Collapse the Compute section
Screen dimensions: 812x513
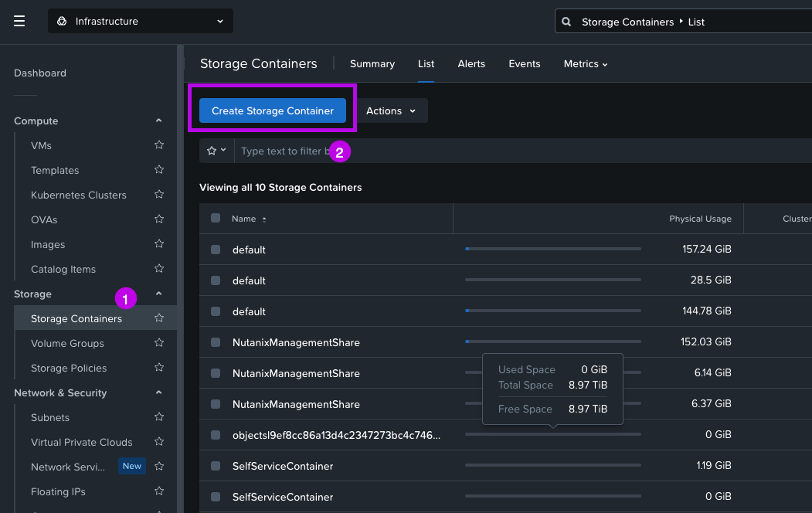[x=158, y=121]
